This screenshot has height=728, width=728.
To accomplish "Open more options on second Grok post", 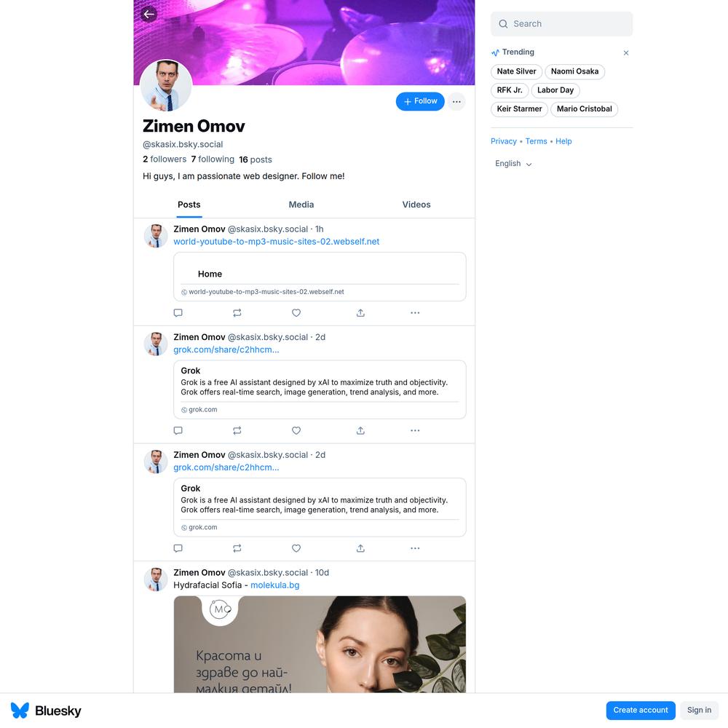I will click(x=415, y=548).
